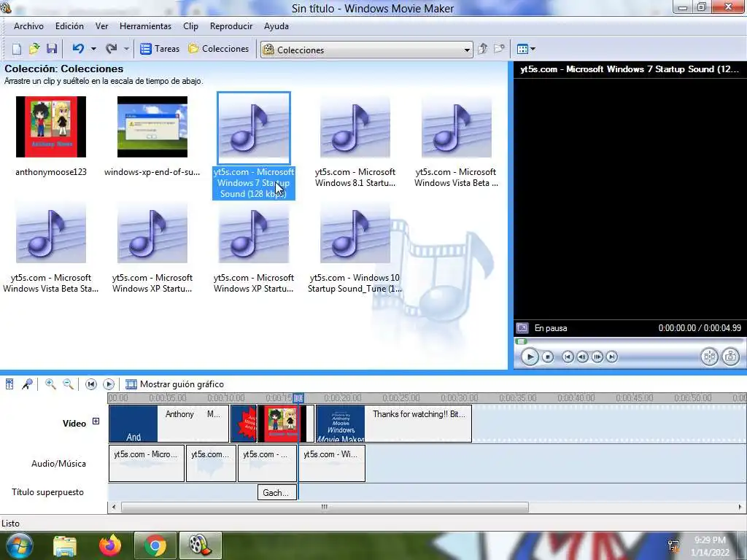This screenshot has width=747, height=560.
Task: Select the yt5s.com - Micro... audio clip
Action: click(x=147, y=463)
